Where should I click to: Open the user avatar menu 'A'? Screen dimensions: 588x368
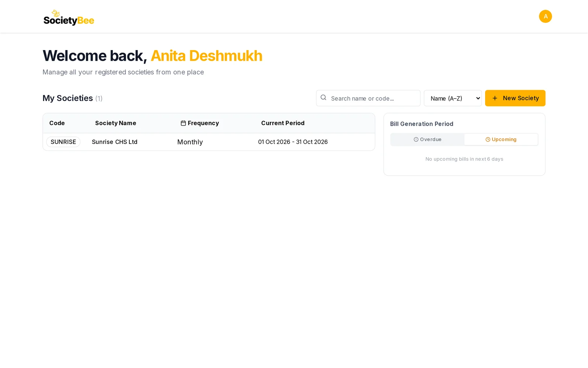coord(545,16)
